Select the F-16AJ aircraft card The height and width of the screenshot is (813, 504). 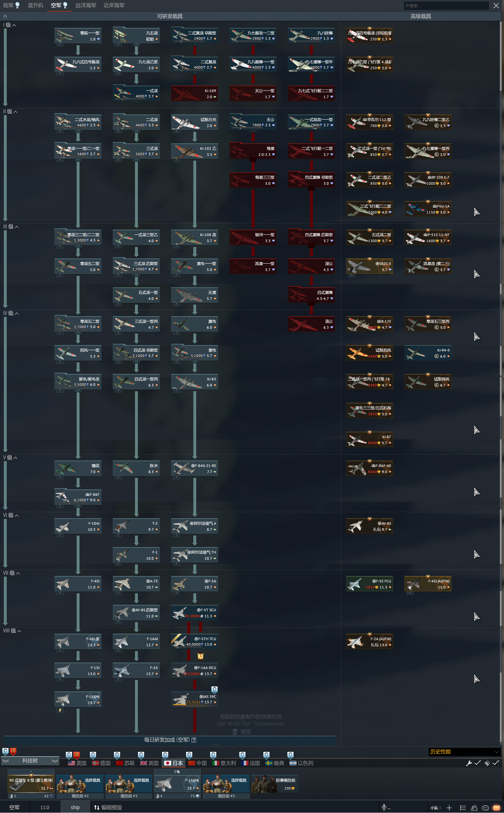(136, 642)
